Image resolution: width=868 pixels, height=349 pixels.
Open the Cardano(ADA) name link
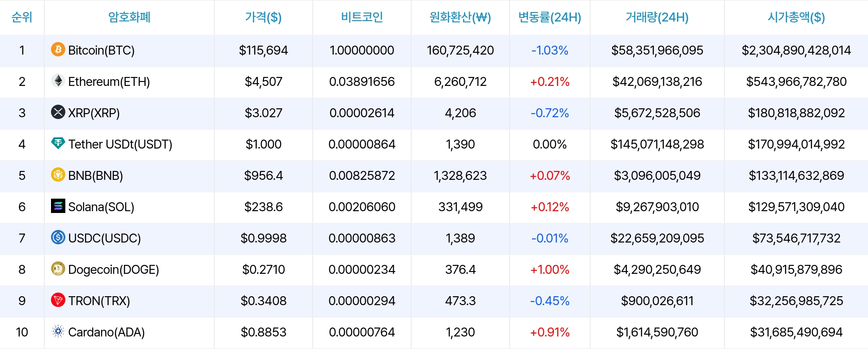(x=106, y=332)
